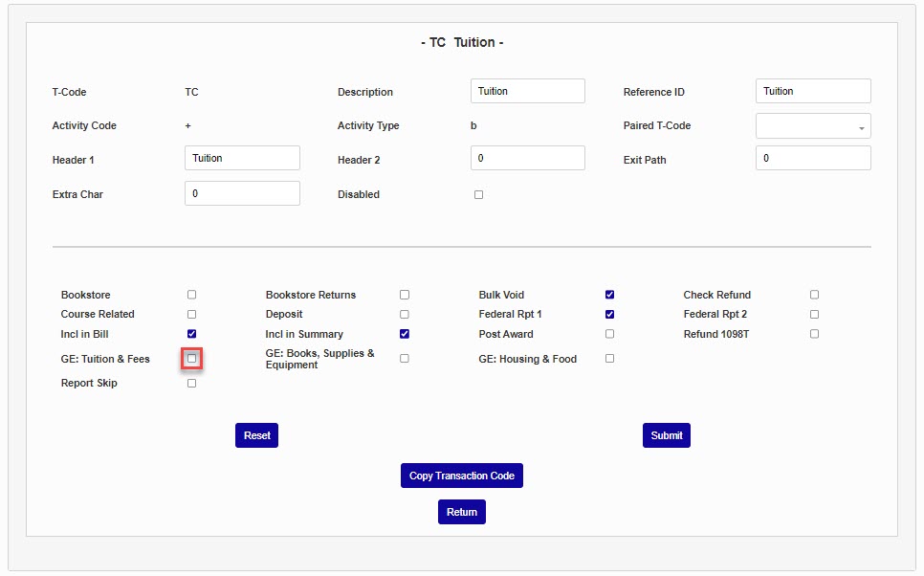Focus the Reference ID text field
Image resolution: width=924 pixels, height=576 pixels.
[813, 91]
